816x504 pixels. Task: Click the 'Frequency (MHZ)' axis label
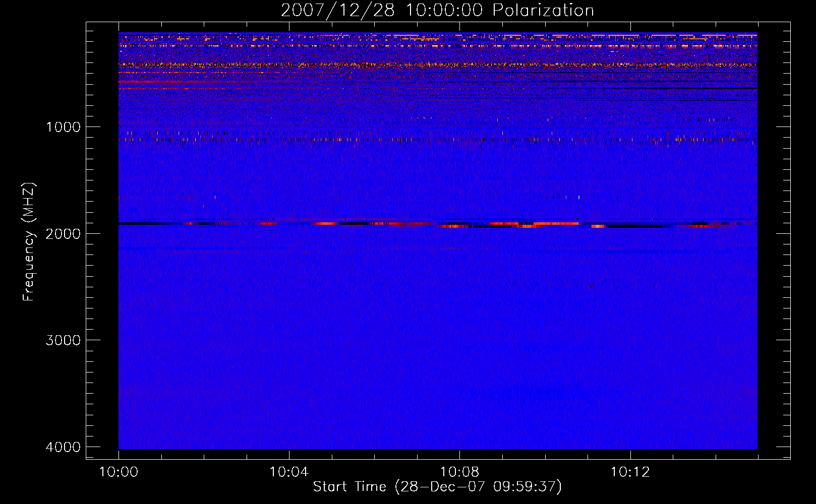[29, 242]
